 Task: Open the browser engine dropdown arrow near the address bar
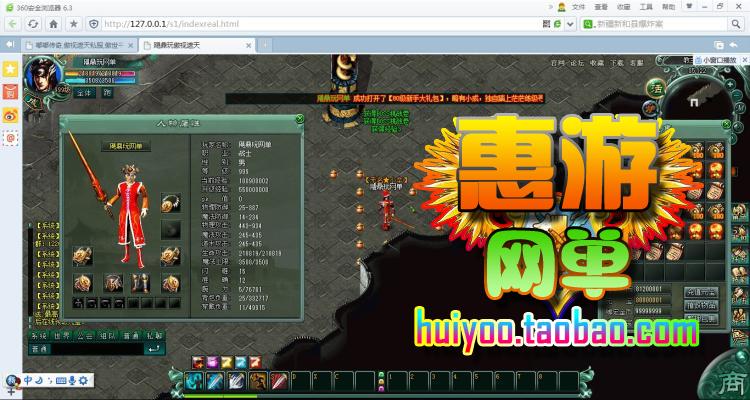pyautogui.click(x=570, y=24)
